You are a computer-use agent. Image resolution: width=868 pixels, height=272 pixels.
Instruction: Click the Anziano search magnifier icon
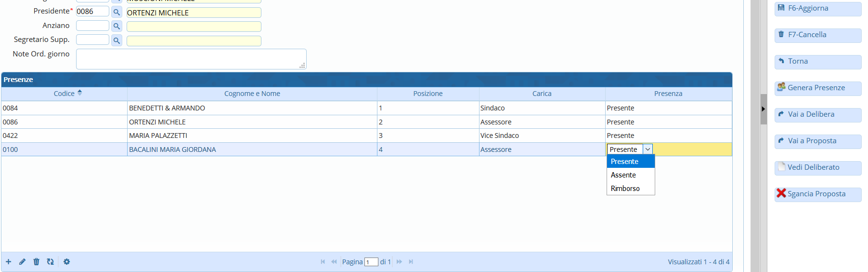pyautogui.click(x=117, y=26)
